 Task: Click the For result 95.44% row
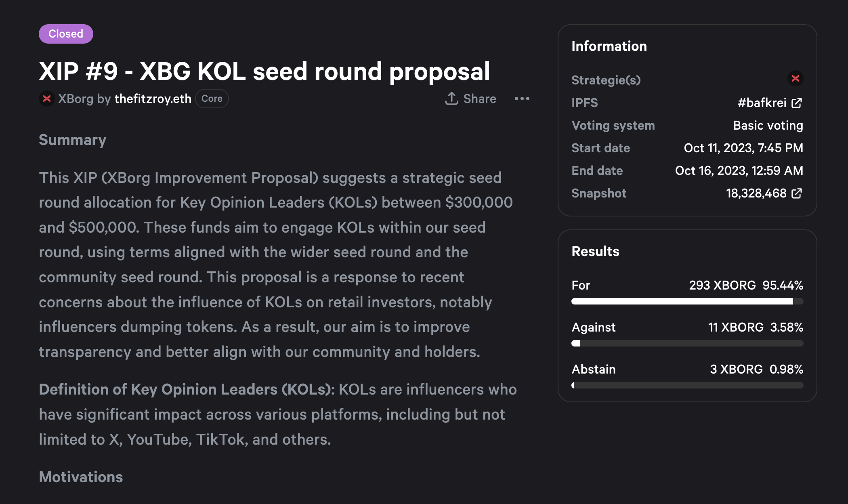tap(687, 285)
